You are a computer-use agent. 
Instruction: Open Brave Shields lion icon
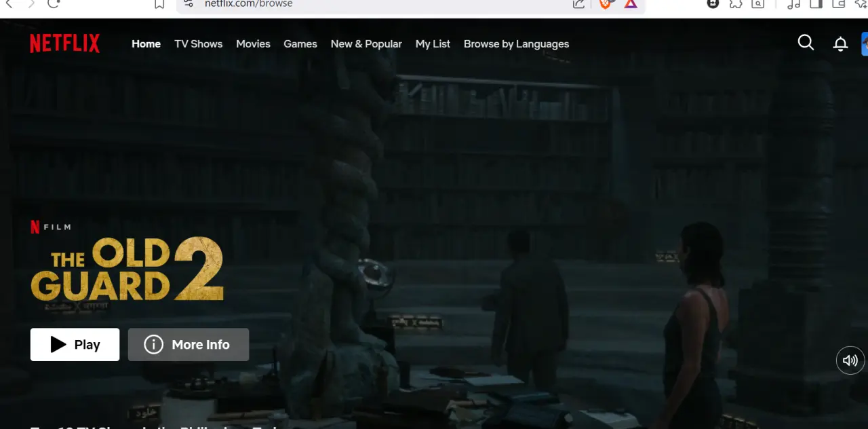[606, 3]
